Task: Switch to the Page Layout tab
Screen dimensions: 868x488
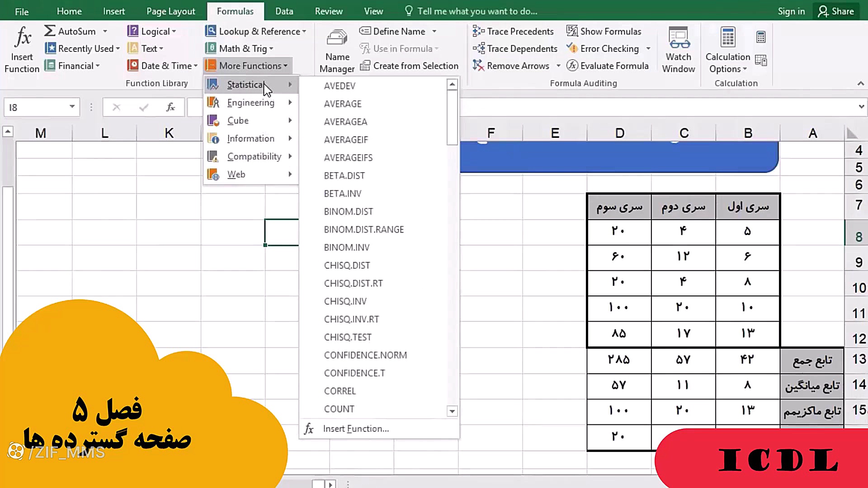Action: click(171, 11)
